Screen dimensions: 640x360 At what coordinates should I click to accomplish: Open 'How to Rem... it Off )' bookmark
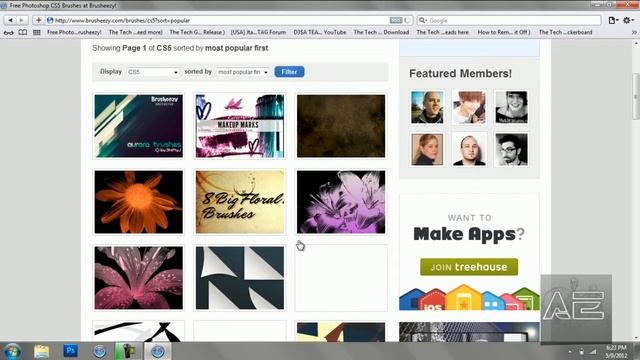click(x=504, y=32)
